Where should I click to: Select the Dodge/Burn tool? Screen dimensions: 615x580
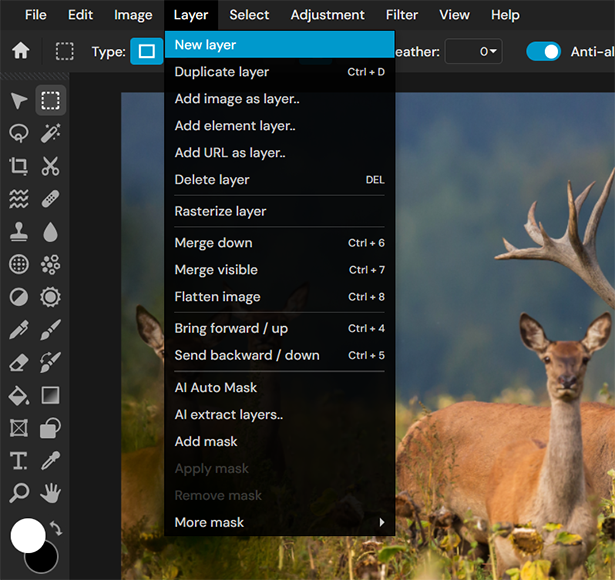(x=18, y=297)
